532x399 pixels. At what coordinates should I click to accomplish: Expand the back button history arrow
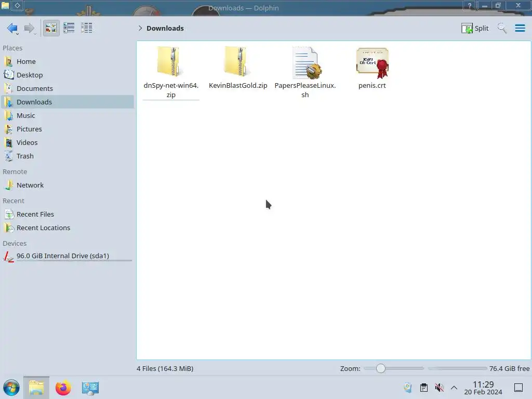coord(17,34)
